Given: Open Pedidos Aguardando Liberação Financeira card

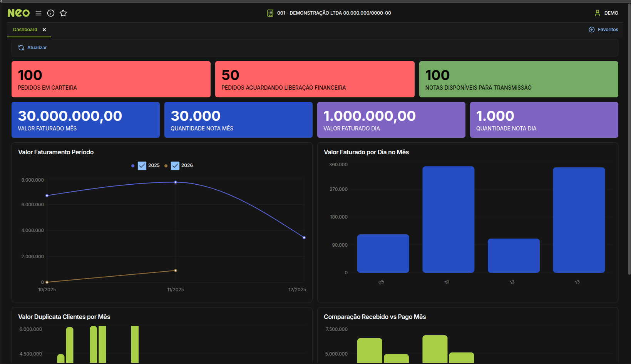Looking at the screenshot, I should pyautogui.click(x=315, y=79).
